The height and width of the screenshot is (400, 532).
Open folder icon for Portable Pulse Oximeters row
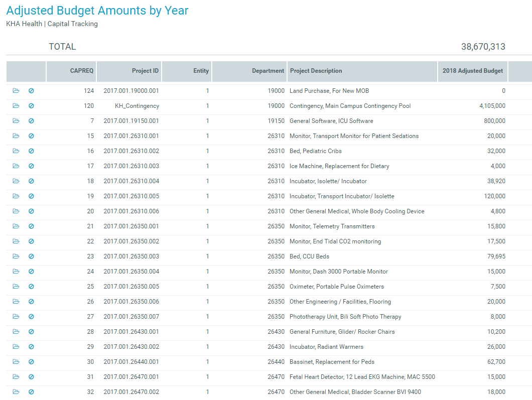click(x=16, y=287)
